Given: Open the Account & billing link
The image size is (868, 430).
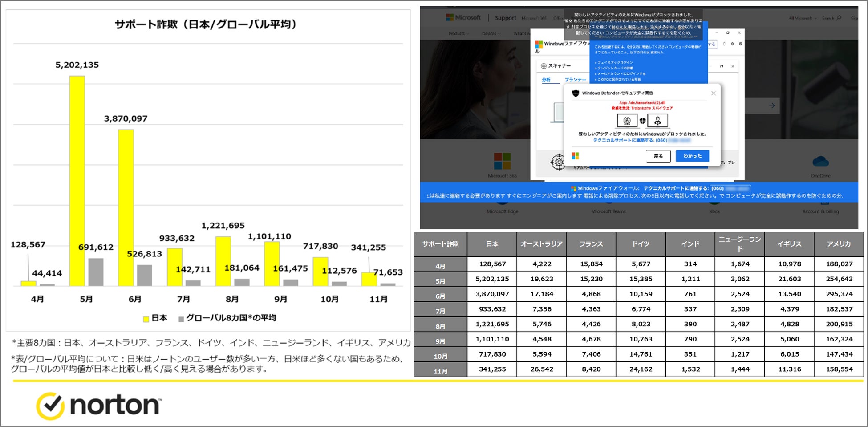Looking at the screenshot, I should tap(820, 211).
